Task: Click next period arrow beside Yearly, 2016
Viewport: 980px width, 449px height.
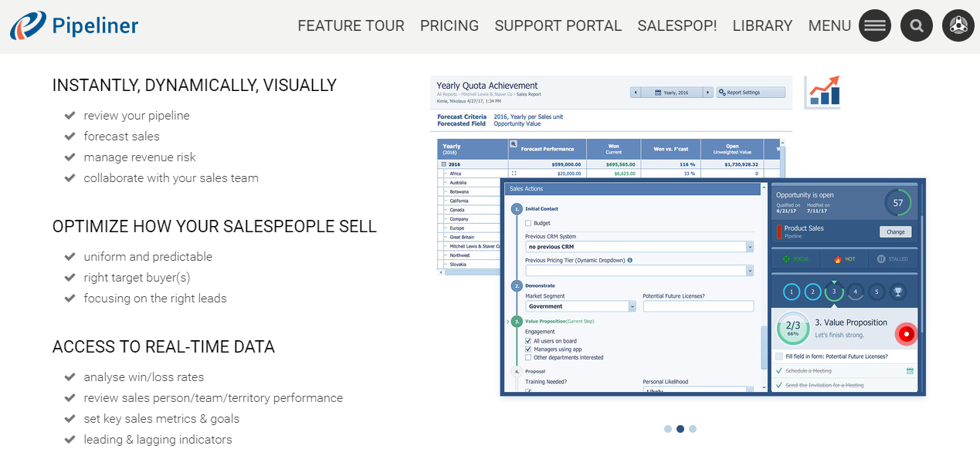Action: click(707, 93)
